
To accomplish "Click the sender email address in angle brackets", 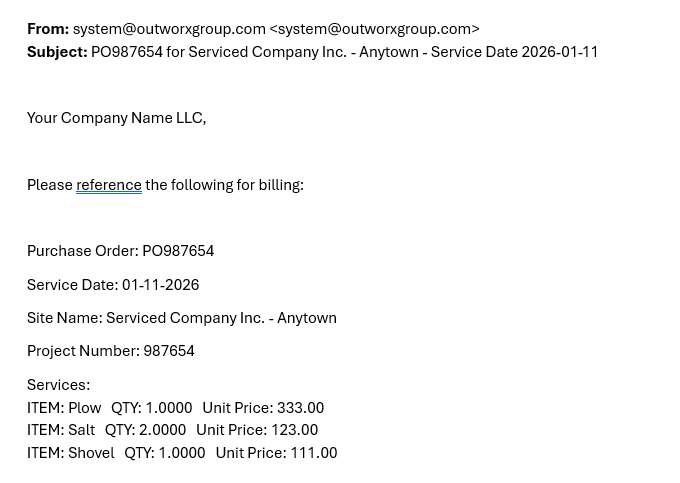I will [x=374, y=29].
